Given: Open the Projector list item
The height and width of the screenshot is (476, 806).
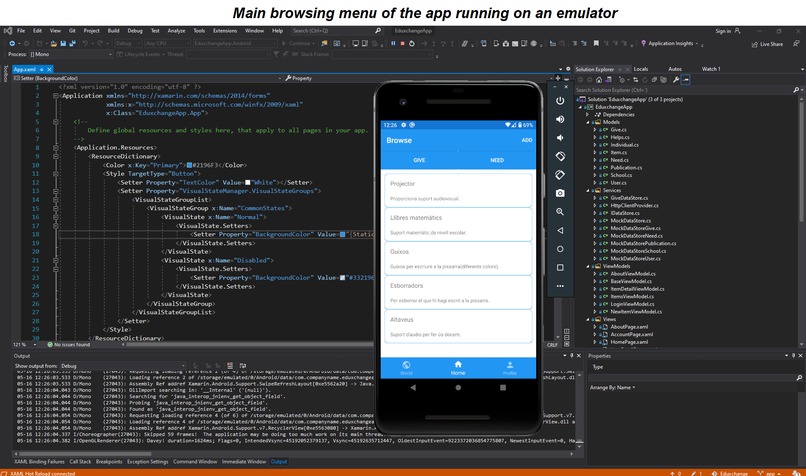Looking at the screenshot, I should (x=458, y=190).
